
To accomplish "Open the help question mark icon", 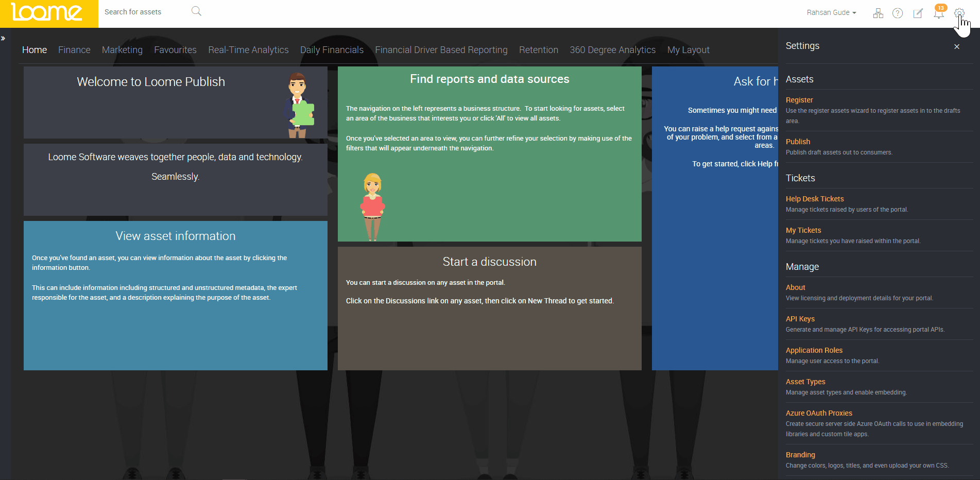I will pyautogui.click(x=898, y=13).
